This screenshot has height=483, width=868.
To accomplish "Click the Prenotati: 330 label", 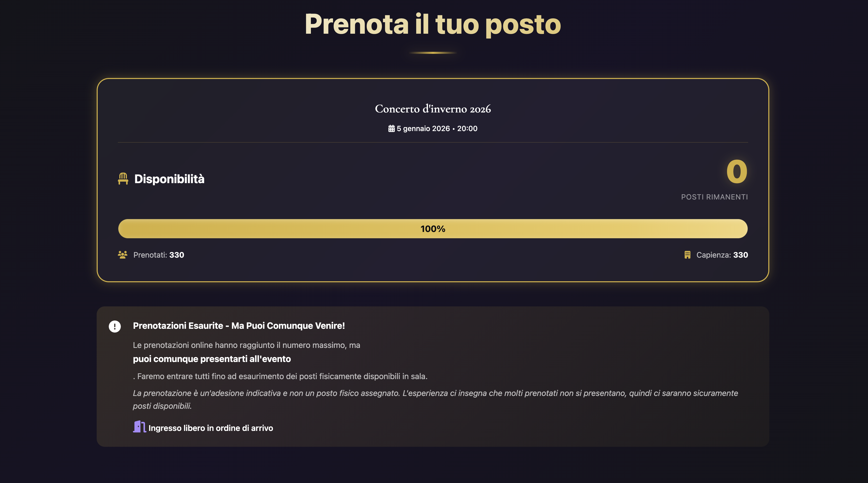I will point(158,255).
